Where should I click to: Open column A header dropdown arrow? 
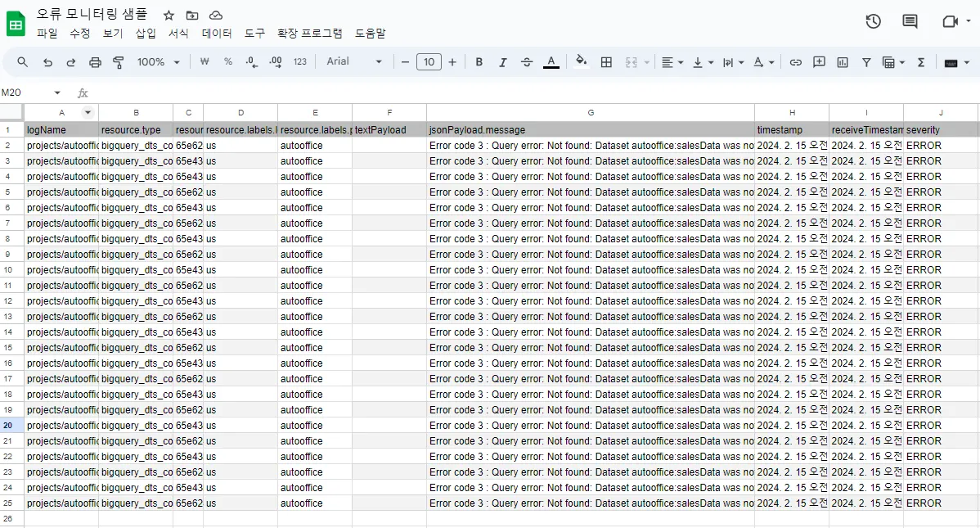pos(88,113)
